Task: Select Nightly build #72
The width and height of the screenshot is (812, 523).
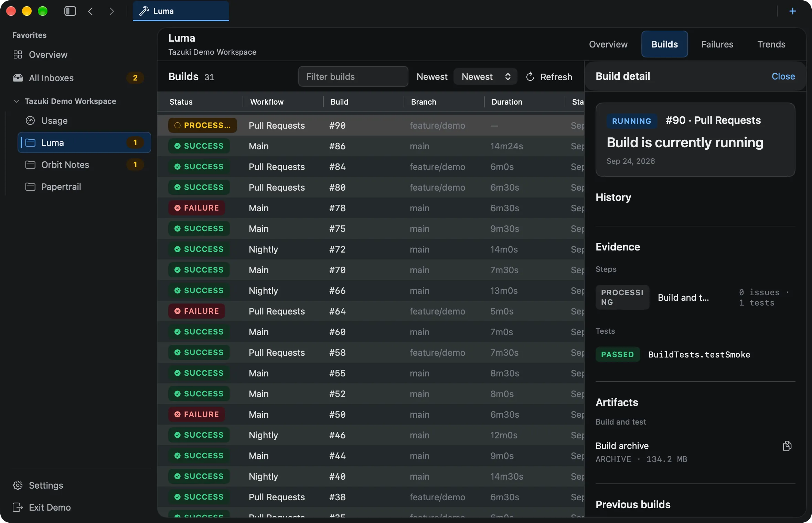Action: click(371, 249)
